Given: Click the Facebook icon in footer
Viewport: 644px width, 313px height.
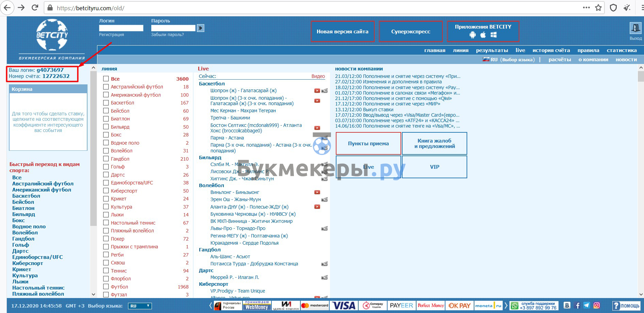Looking at the screenshot, I should (x=577, y=306).
